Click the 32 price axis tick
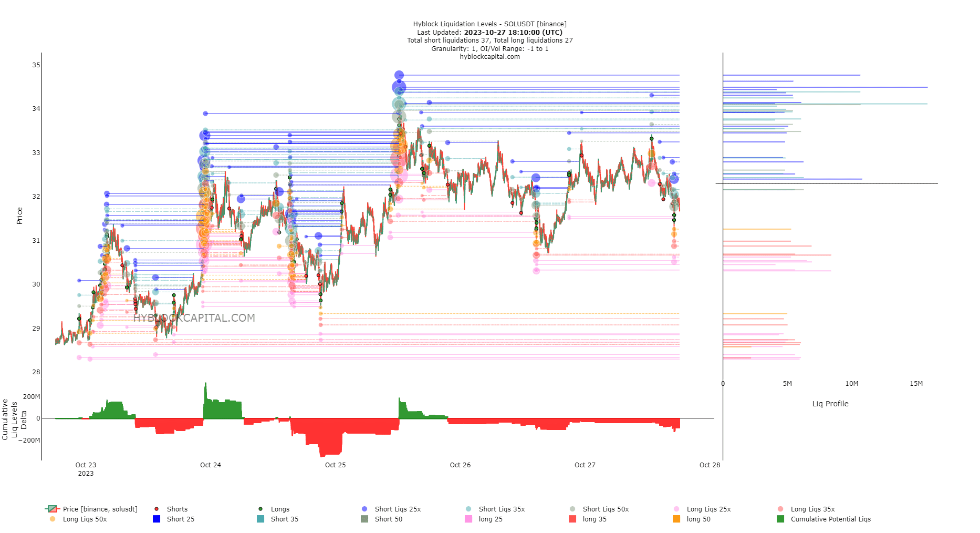The height and width of the screenshot is (533, 980). point(36,197)
